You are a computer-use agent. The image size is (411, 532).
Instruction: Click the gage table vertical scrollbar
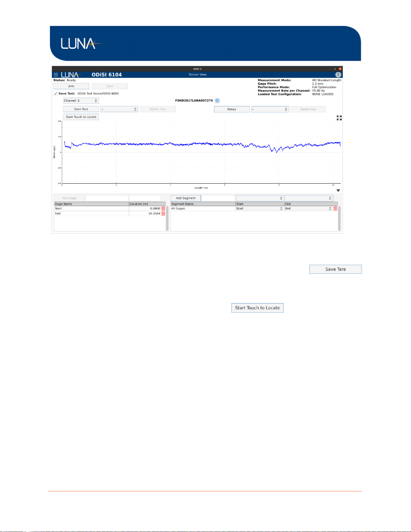tap(167, 219)
